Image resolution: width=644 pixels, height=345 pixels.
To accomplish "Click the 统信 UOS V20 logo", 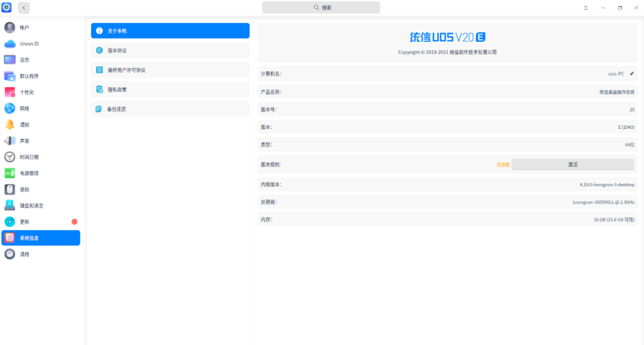I will pyautogui.click(x=447, y=38).
